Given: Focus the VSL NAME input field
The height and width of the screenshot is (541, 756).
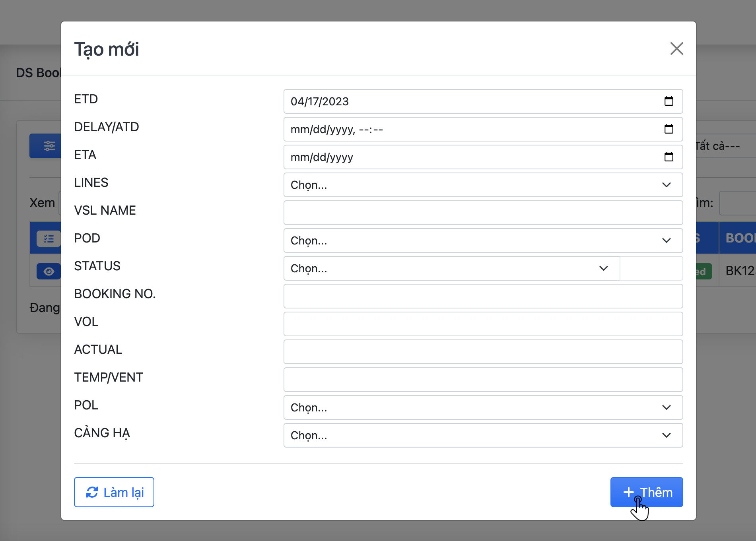Looking at the screenshot, I should click(483, 213).
